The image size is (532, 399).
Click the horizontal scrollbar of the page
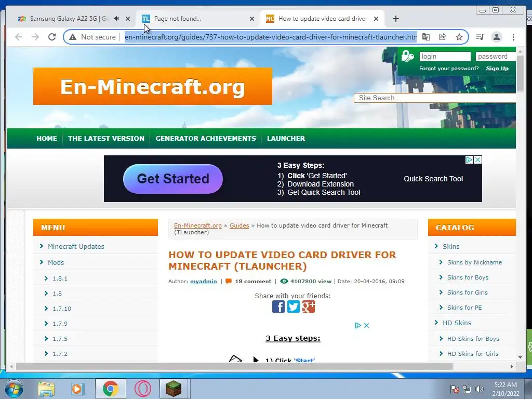pos(234,366)
